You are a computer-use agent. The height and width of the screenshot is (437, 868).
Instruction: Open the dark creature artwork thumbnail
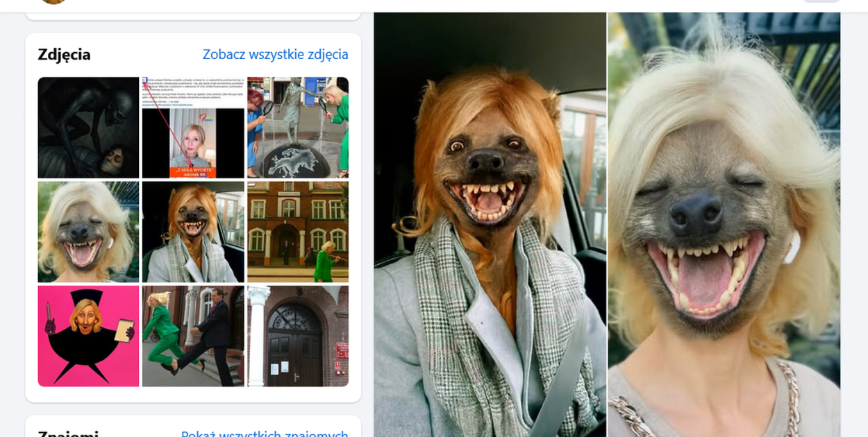(x=88, y=128)
